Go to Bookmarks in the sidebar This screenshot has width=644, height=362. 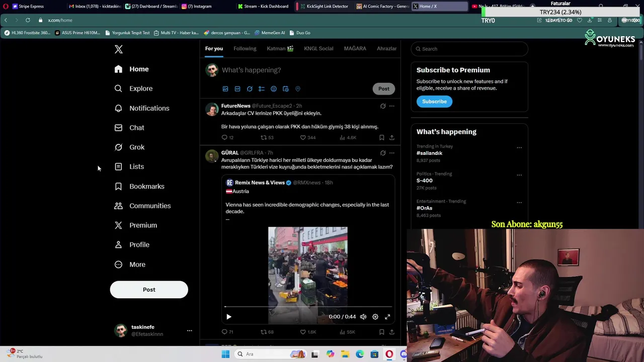tap(139, 186)
